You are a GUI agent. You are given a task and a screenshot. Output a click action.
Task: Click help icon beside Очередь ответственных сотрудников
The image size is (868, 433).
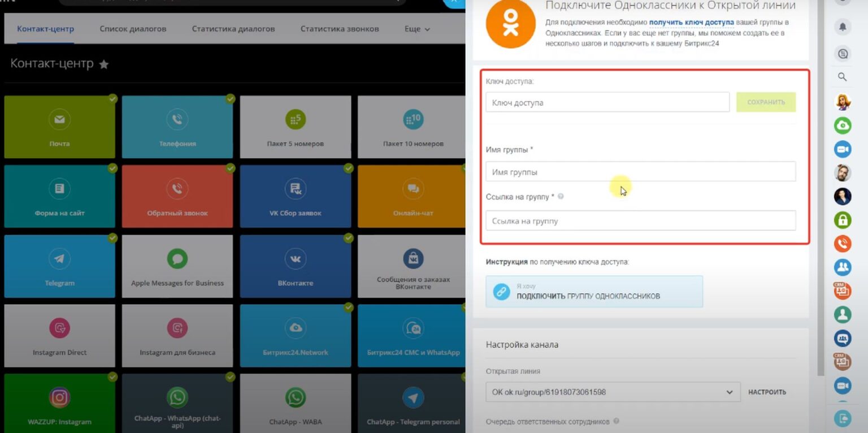coord(616,421)
